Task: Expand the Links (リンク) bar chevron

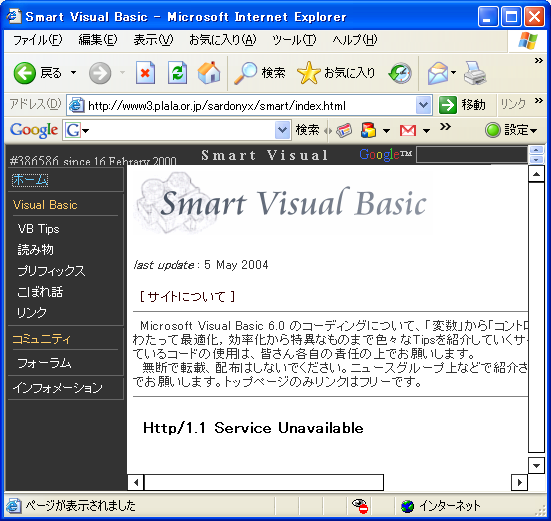Action: tap(539, 101)
